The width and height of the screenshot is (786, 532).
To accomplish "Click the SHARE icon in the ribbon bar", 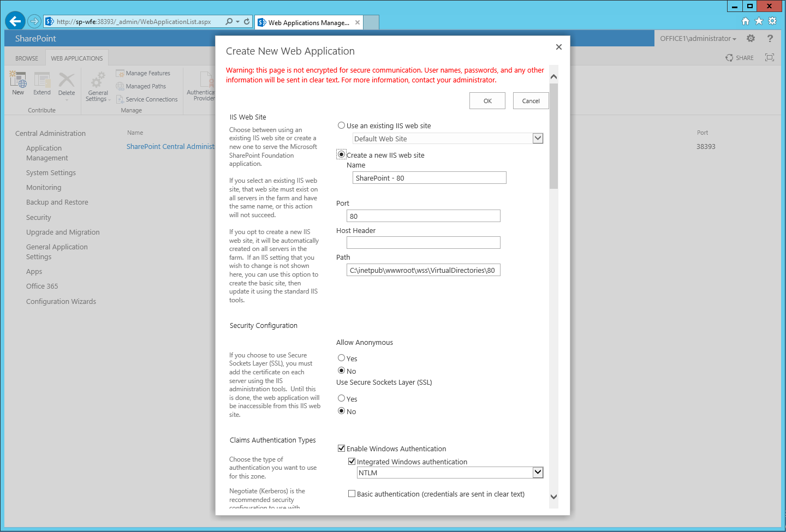I will coord(740,58).
